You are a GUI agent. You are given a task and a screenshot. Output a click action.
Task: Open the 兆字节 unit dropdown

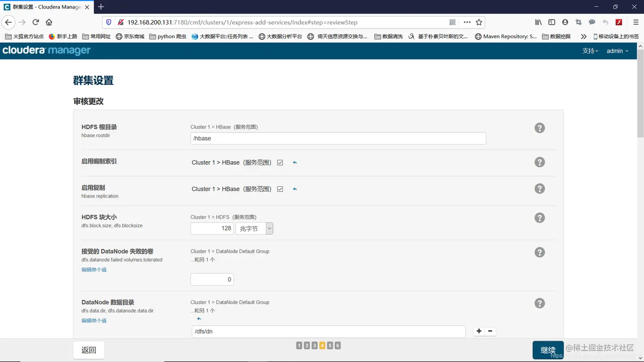(254, 228)
